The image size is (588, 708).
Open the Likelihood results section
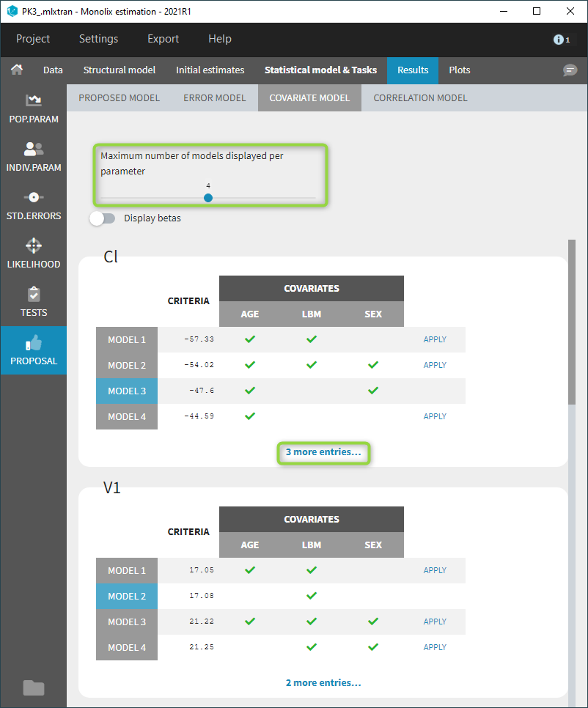point(33,252)
